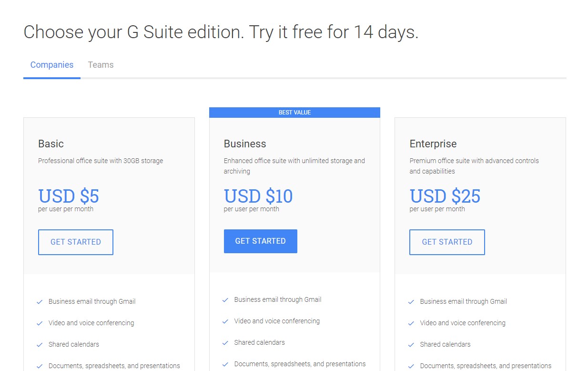Click the USD $25 price
The image size is (588, 371).
[445, 196]
